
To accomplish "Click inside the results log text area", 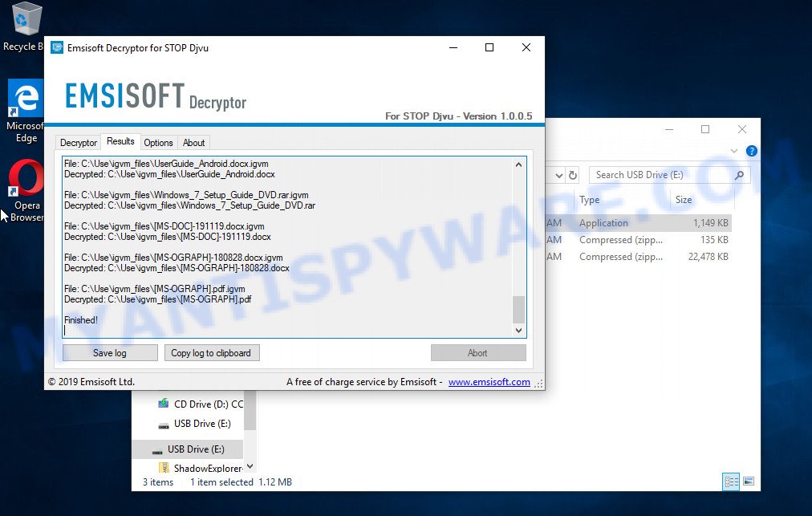I will 287,247.
